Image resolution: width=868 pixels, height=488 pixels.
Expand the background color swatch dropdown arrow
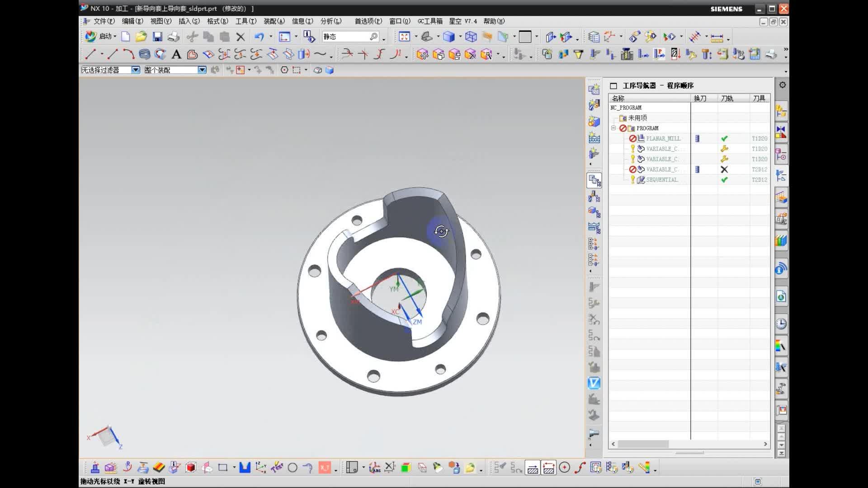[x=537, y=37]
